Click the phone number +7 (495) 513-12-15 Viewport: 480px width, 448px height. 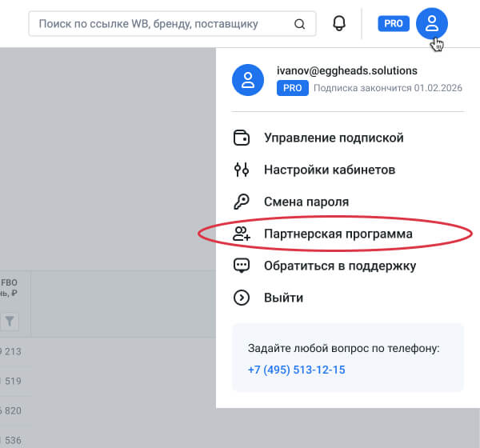(x=297, y=370)
